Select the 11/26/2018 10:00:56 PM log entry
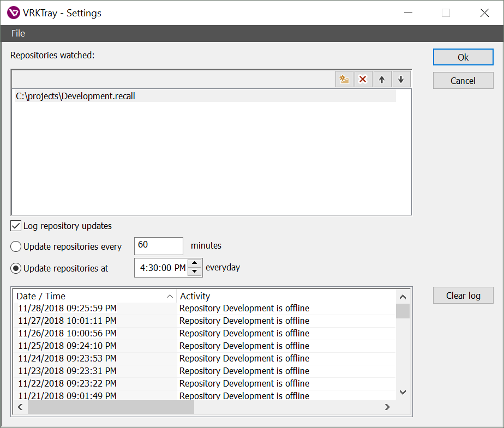504x428 pixels. (x=205, y=333)
